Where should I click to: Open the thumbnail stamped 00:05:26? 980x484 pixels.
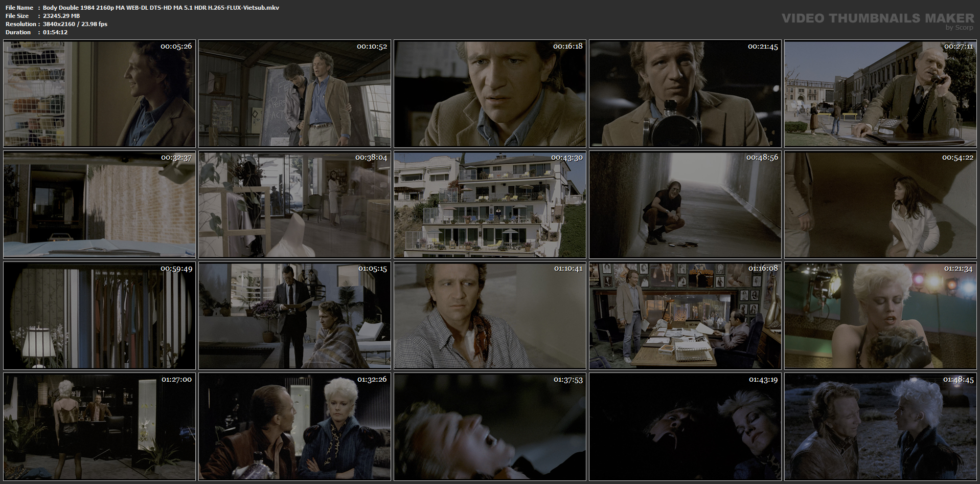[x=100, y=94]
